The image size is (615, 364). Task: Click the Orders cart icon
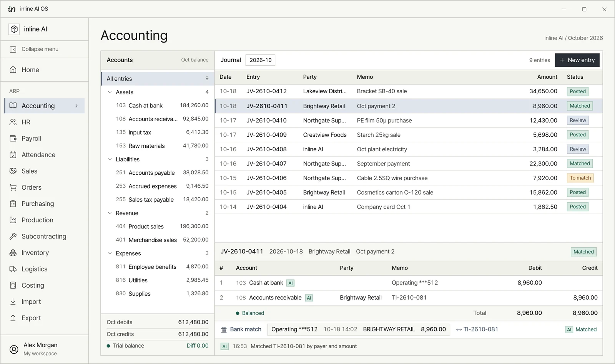(x=13, y=187)
